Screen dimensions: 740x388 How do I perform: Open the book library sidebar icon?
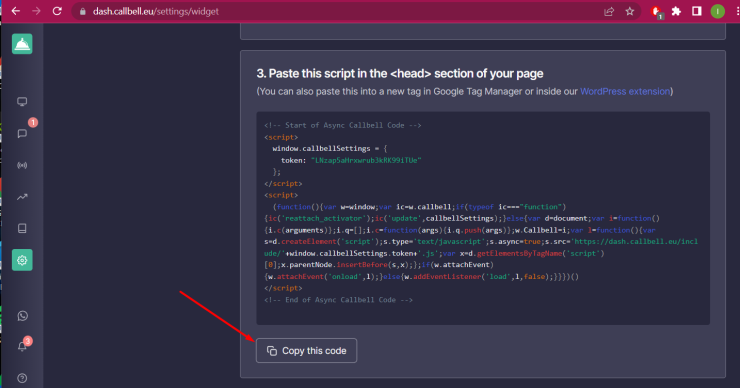pos(22,228)
